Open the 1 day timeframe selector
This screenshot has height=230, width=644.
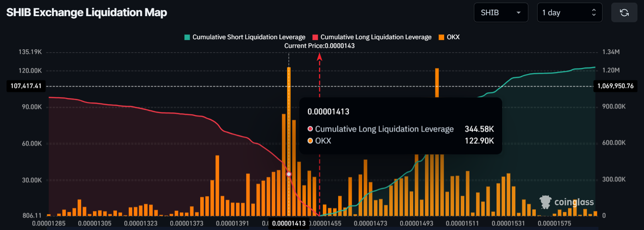570,13
